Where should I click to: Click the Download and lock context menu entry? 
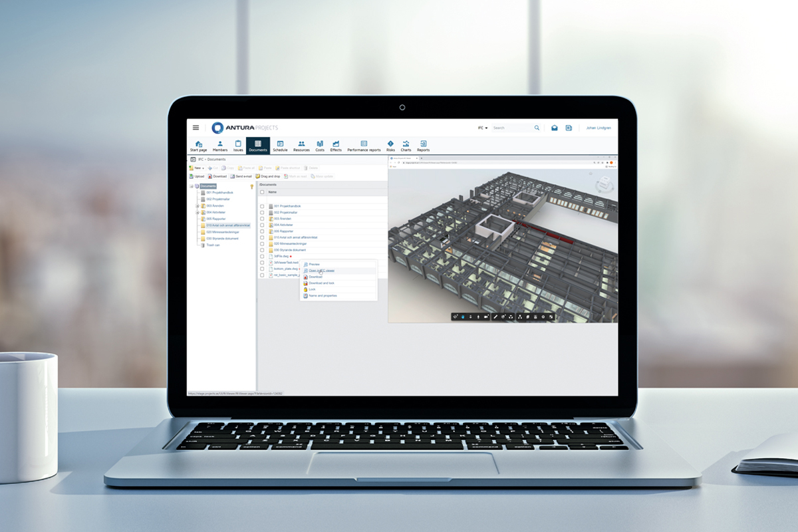pos(321,283)
